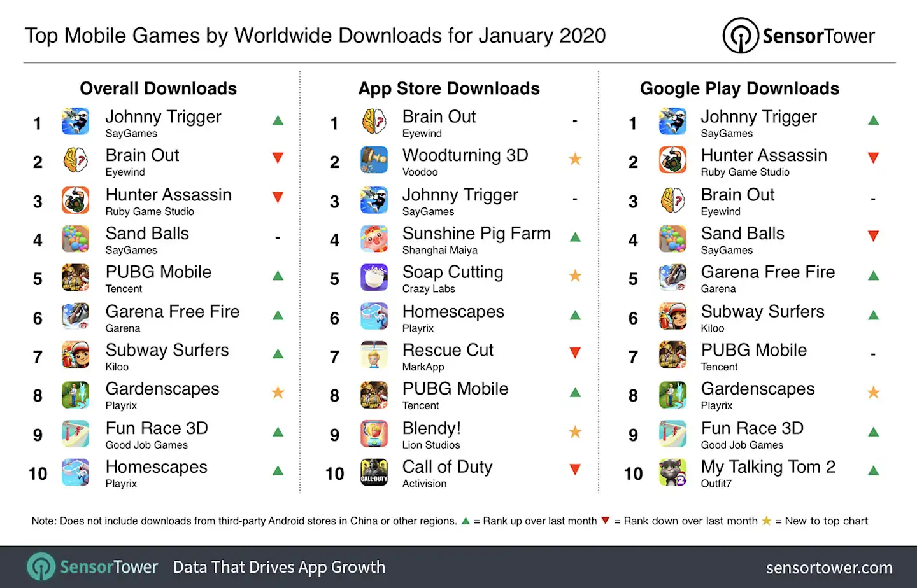
Task: Click the Garena Free Fire icon under Google Play
Action: point(672,277)
